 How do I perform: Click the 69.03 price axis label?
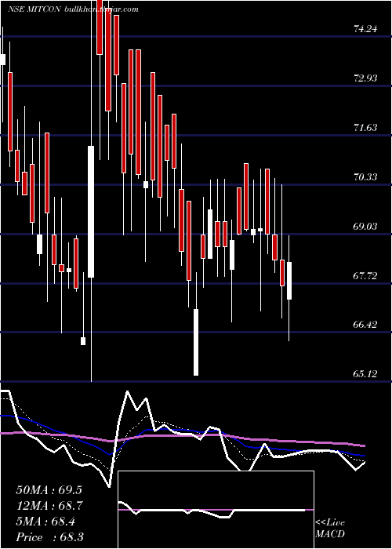(x=365, y=227)
